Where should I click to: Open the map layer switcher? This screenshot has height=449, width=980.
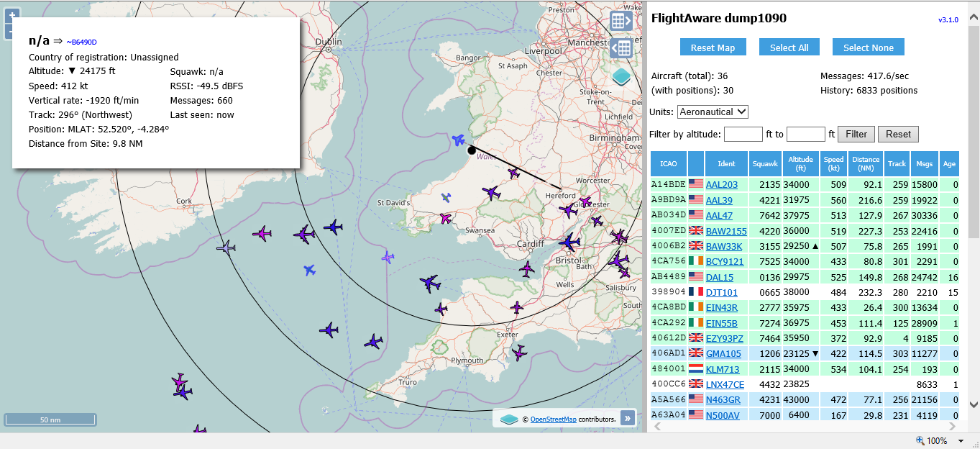[621, 77]
